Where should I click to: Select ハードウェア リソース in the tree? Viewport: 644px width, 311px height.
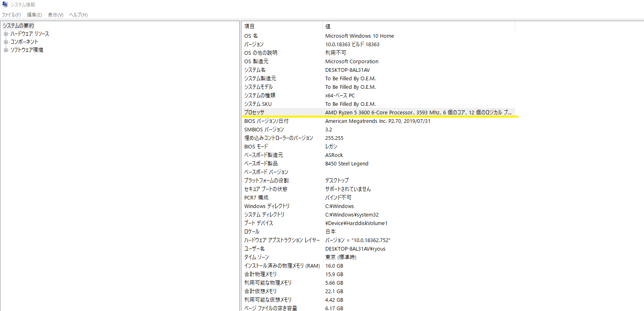(x=30, y=34)
